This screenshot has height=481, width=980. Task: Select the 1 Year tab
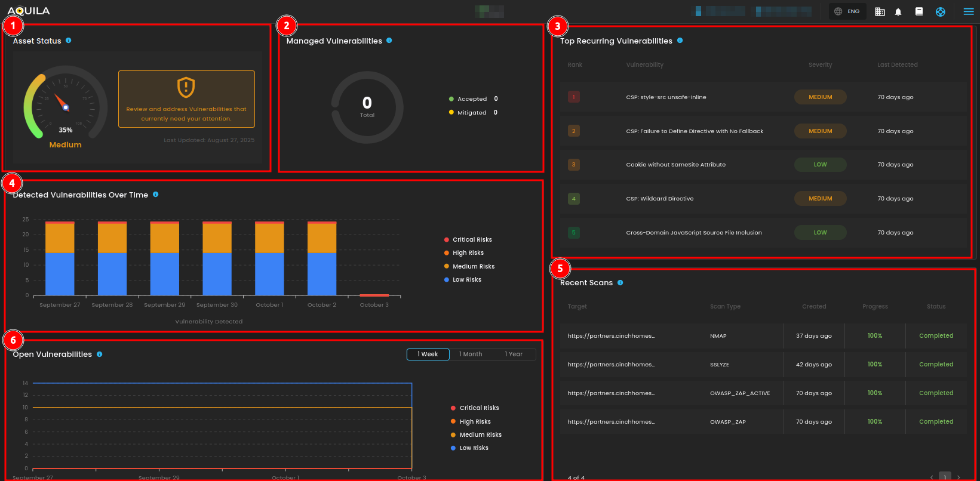pos(514,354)
